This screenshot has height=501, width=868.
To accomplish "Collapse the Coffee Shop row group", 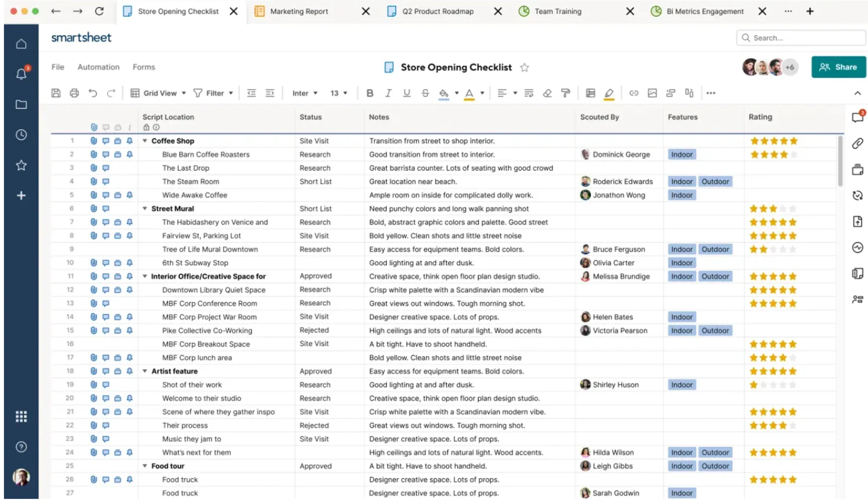I will [145, 141].
